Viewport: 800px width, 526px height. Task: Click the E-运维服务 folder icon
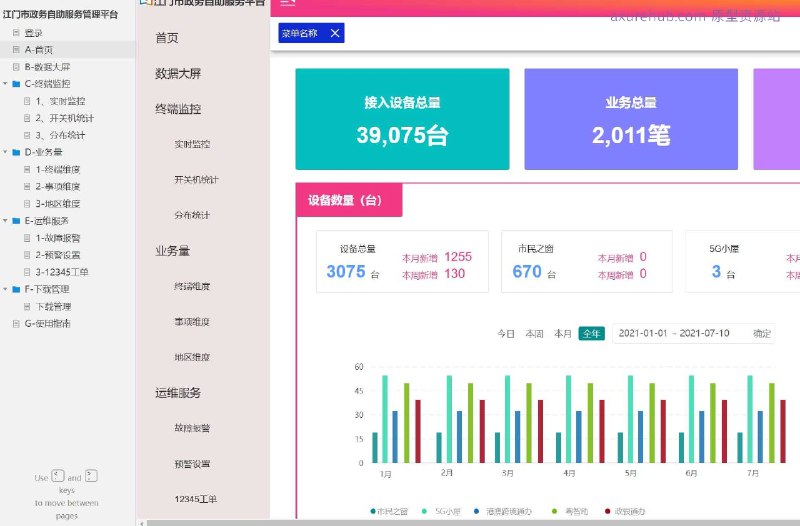click(x=16, y=220)
